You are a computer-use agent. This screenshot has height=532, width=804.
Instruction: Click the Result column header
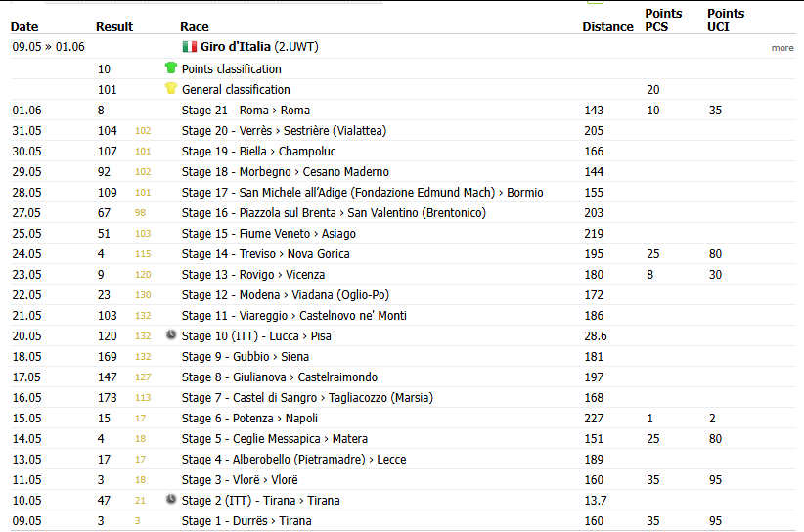pyautogui.click(x=114, y=27)
